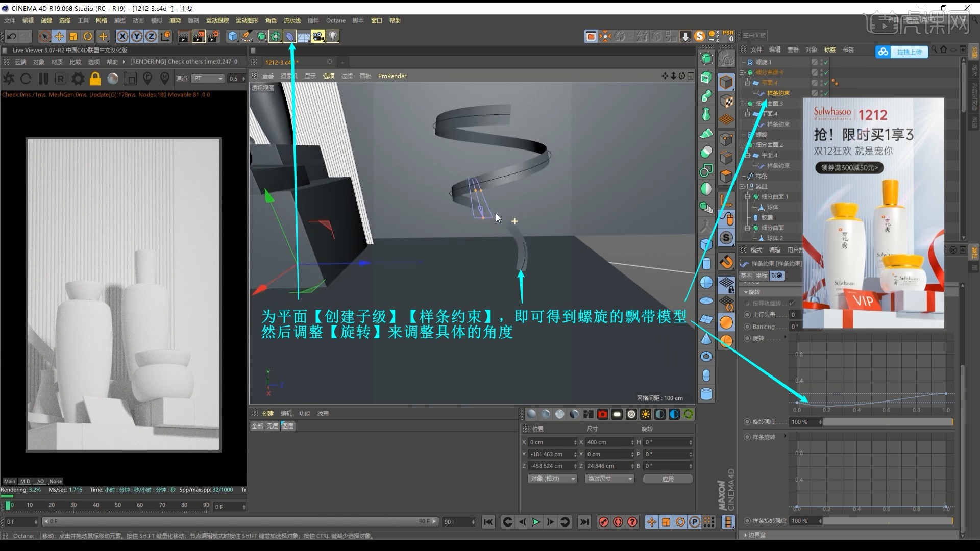Restart render with the Live Viewer refresh icon
980x551 pixels.
[26, 79]
